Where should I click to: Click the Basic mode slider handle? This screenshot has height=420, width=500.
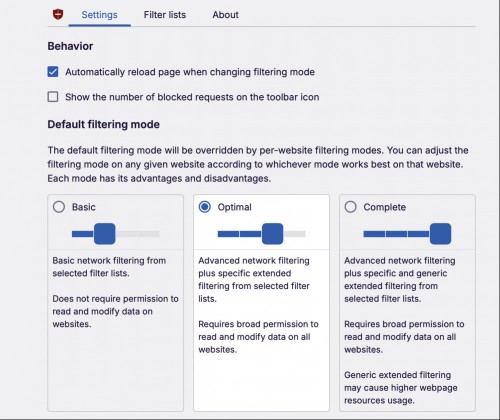pos(105,234)
